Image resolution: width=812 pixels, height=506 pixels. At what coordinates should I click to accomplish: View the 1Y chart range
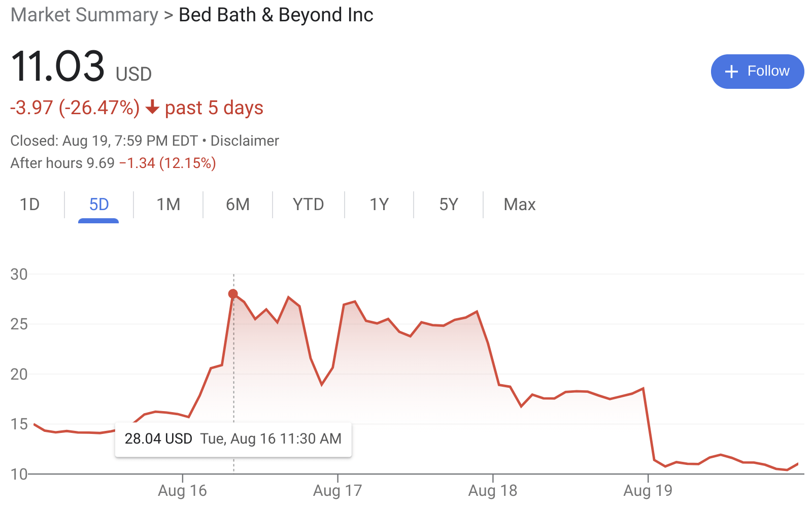379,205
